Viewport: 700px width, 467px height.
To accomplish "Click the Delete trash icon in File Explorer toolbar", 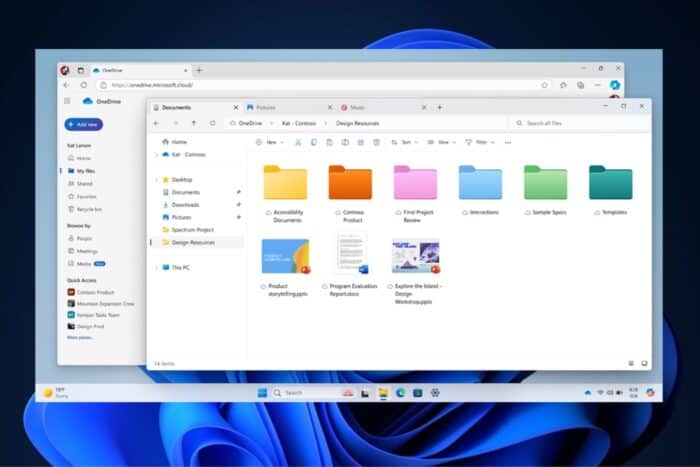I will pyautogui.click(x=377, y=142).
